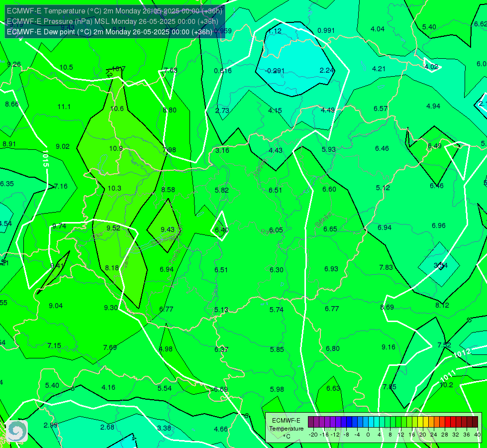Viewport: 487px width, 448px height.
Task: Click the 5.93 dew point value
Action: (x=329, y=149)
